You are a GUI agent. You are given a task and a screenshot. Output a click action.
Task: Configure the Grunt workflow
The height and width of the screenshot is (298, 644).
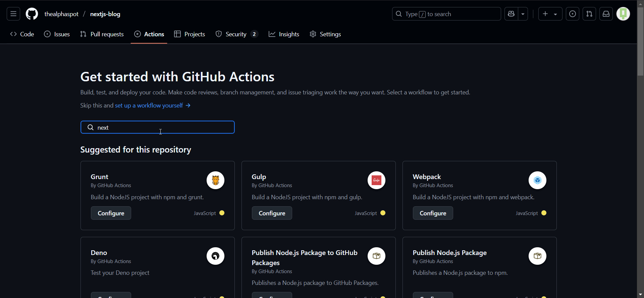[x=111, y=213]
